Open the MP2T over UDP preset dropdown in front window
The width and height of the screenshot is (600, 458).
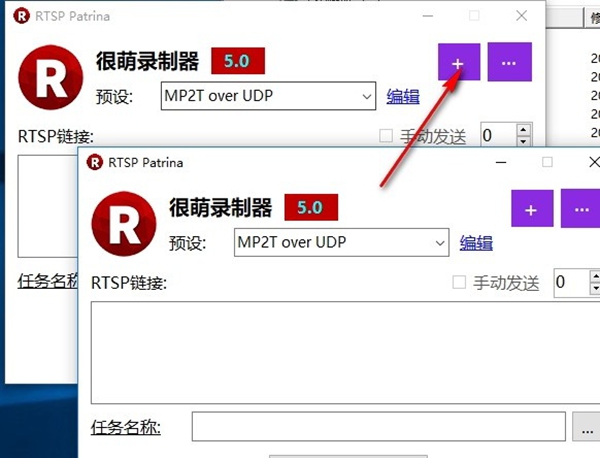[x=341, y=242]
